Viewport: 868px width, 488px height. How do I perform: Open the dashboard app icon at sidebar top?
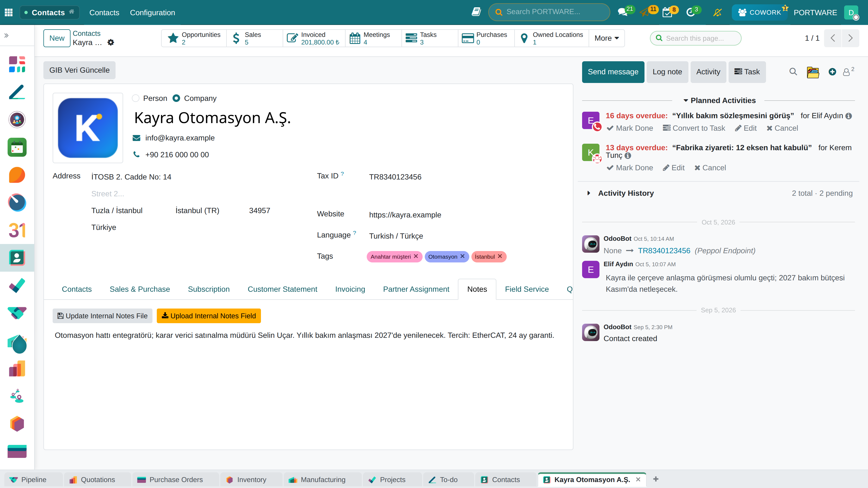[x=17, y=64]
